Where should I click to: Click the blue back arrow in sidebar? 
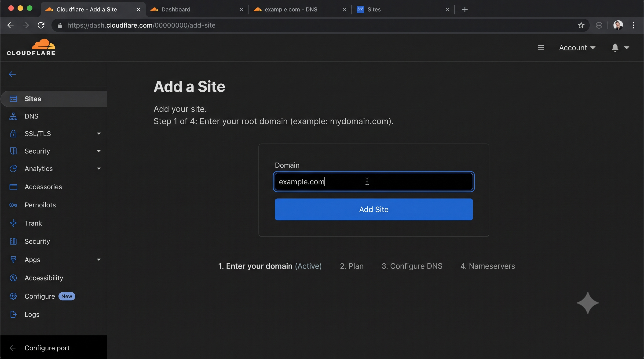pos(12,74)
